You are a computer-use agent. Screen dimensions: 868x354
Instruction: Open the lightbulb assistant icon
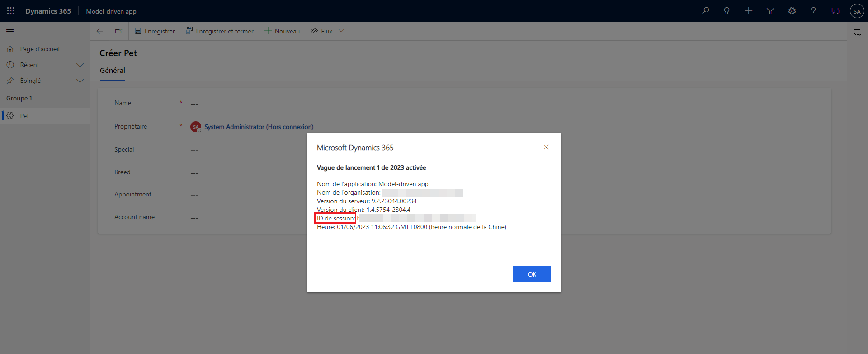click(727, 11)
